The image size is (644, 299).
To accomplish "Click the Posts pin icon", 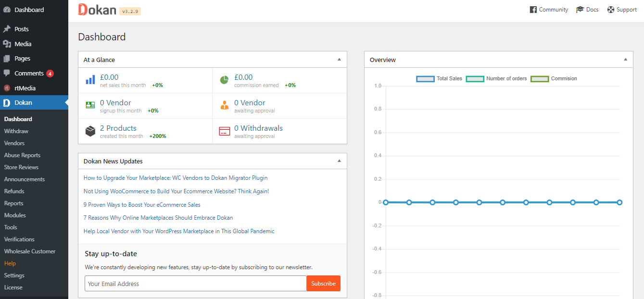I will point(7,29).
